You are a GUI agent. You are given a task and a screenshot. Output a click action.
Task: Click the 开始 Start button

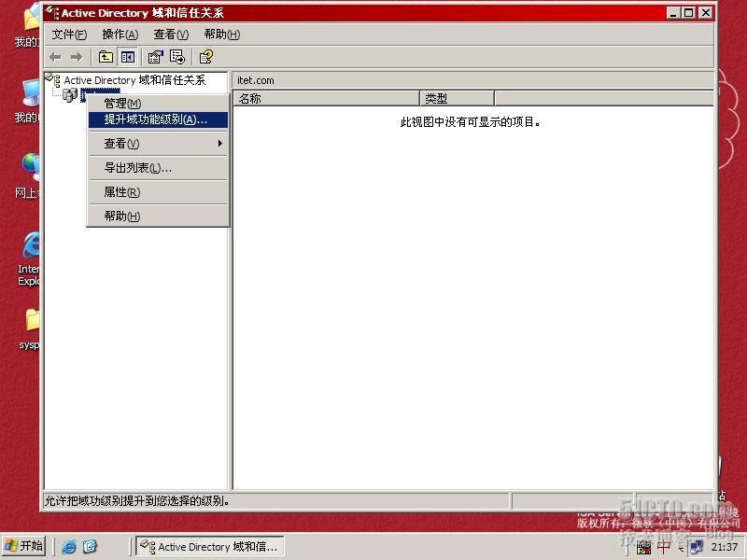[x=24, y=546]
